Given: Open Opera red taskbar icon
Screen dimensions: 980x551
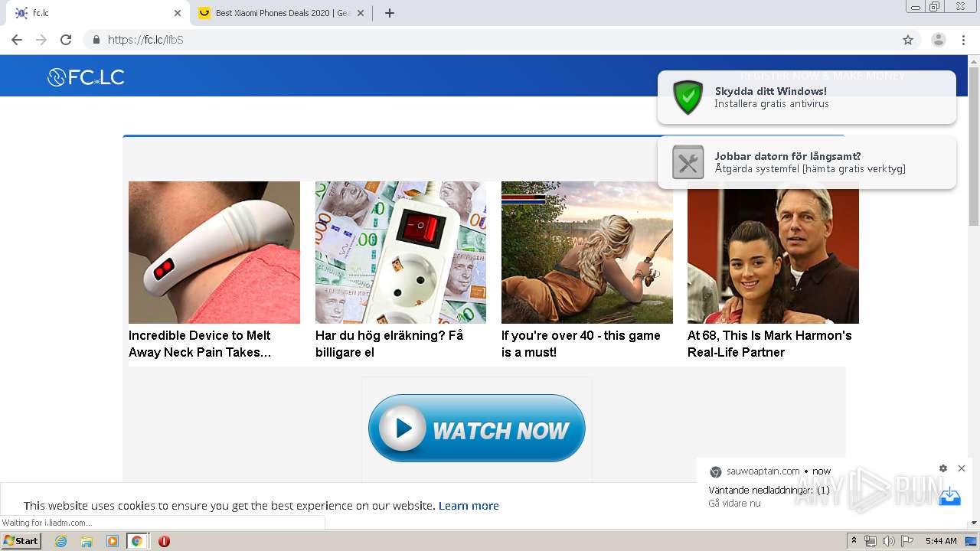Looking at the screenshot, I should pyautogui.click(x=164, y=541).
